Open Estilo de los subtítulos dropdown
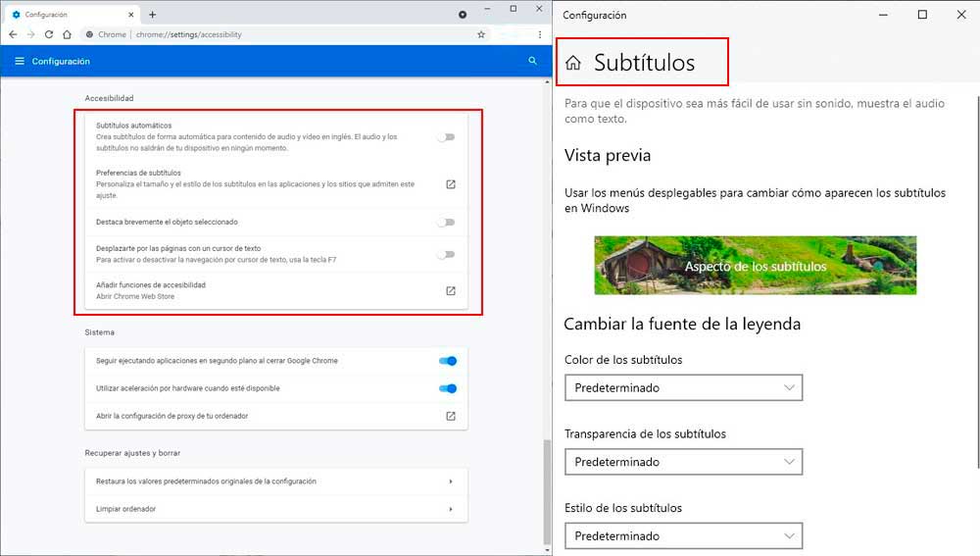 pos(684,536)
